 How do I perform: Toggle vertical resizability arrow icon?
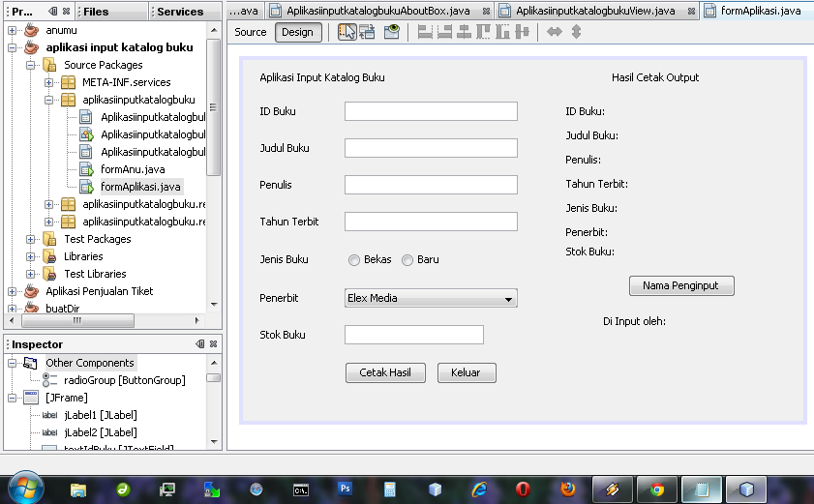tap(576, 32)
